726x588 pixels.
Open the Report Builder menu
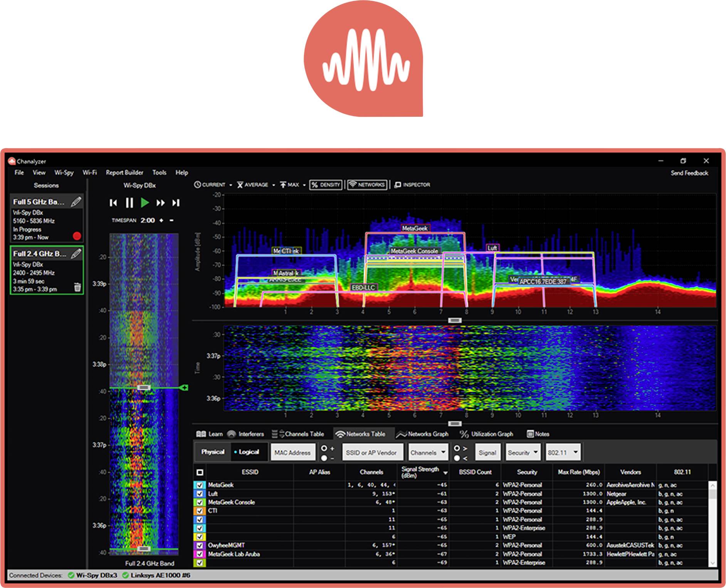tap(124, 173)
